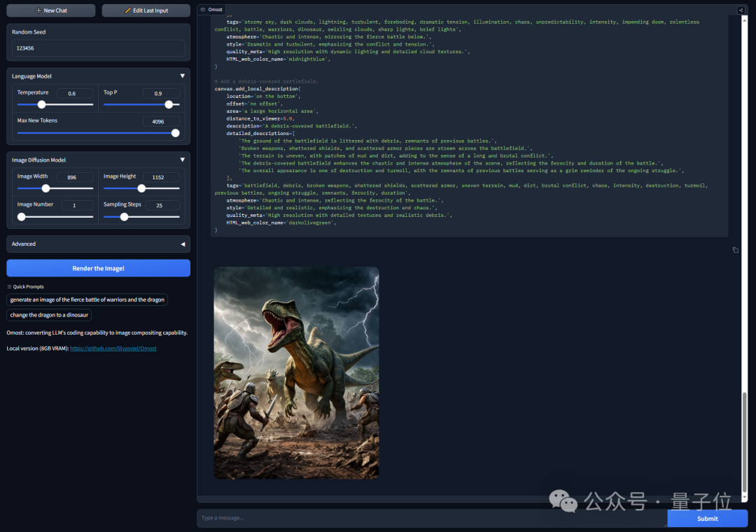Screen dimensions: 756x532
Task: Click the Omost chatbot label icon
Action: 203,10
